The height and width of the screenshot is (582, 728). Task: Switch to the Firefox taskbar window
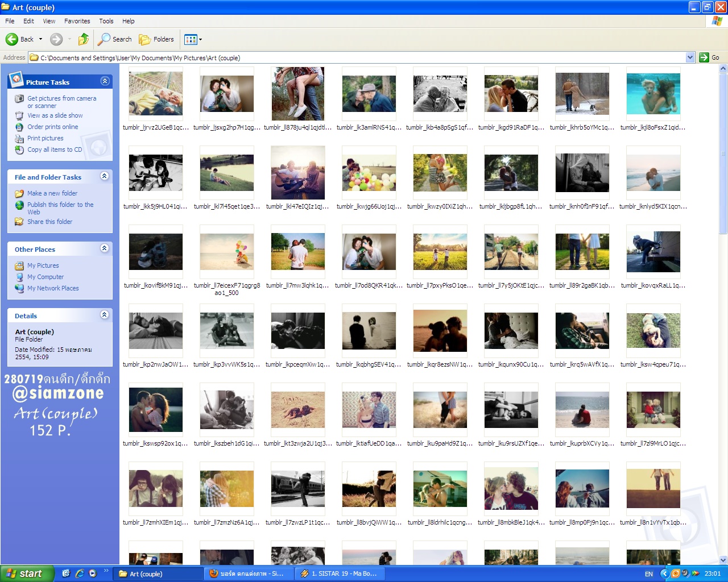click(250, 573)
